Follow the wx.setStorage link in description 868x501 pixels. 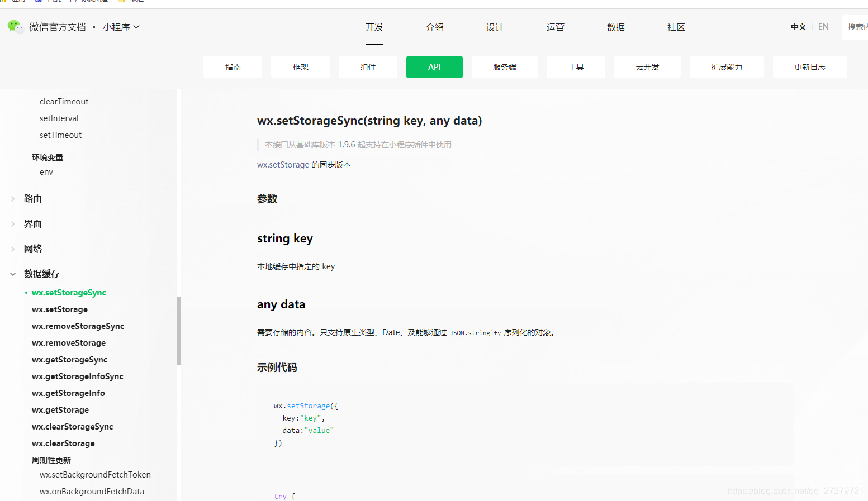point(283,165)
